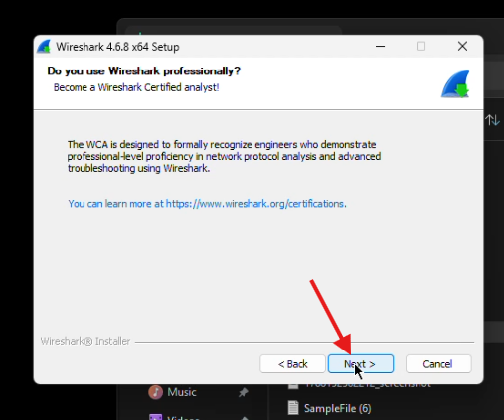Select the Music folder icon
Screen dimensions: 504x420
(155, 392)
